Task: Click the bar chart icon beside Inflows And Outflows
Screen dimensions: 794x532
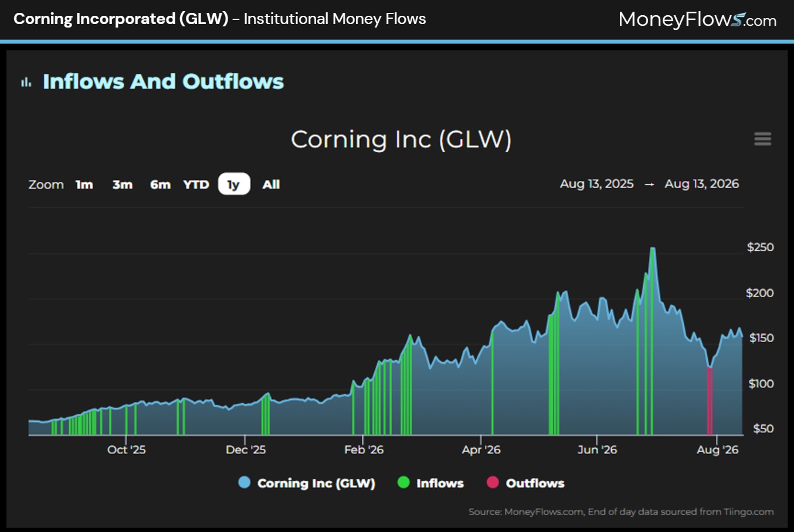Action: click(x=26, y=83)
